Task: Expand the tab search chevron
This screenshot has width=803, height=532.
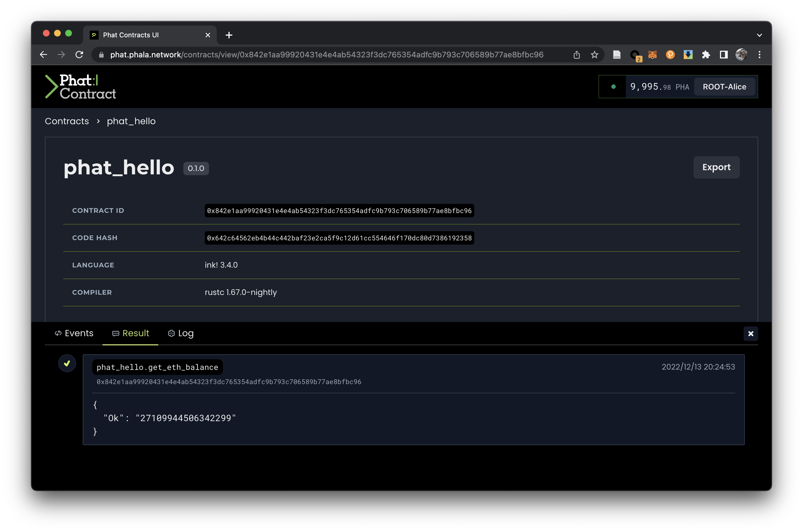Action: click(x=759, y=35)
